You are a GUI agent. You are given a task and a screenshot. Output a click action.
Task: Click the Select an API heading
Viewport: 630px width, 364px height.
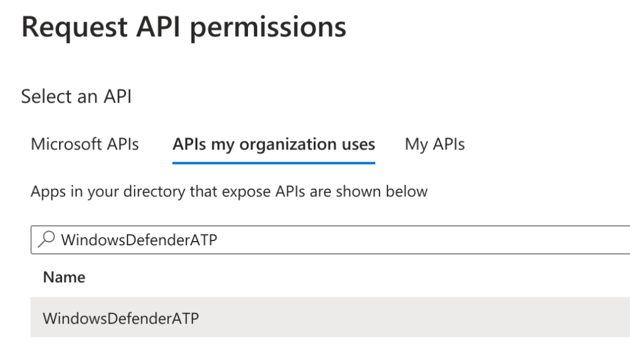76,97
